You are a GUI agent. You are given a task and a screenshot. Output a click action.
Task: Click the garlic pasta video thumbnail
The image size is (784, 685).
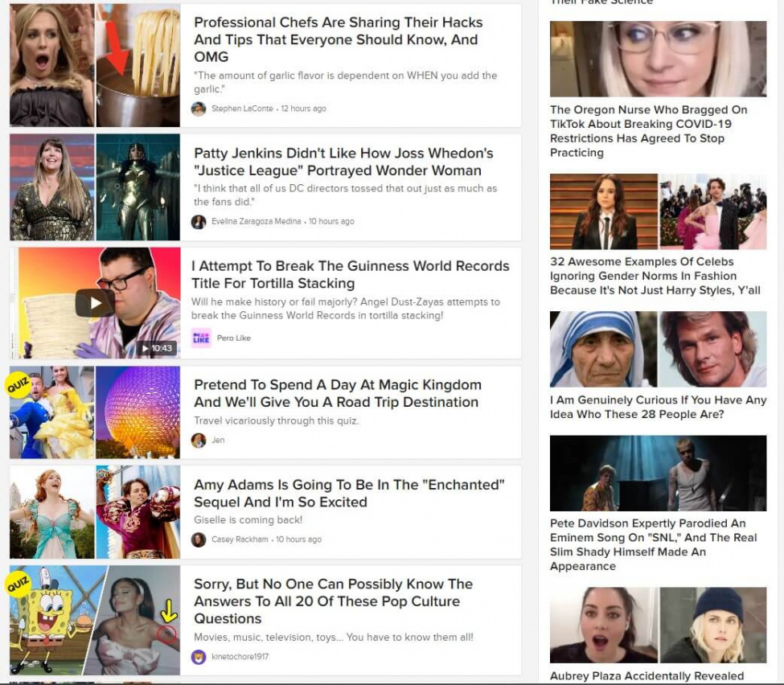(137, 64)
